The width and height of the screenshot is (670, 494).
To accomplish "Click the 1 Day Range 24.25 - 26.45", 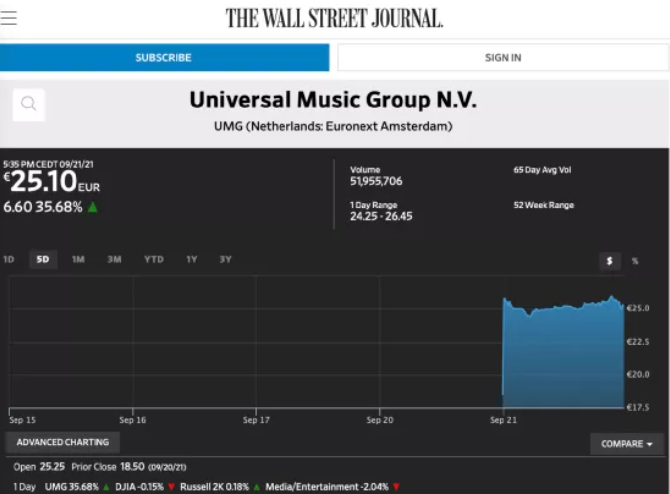I will [381, 216].
